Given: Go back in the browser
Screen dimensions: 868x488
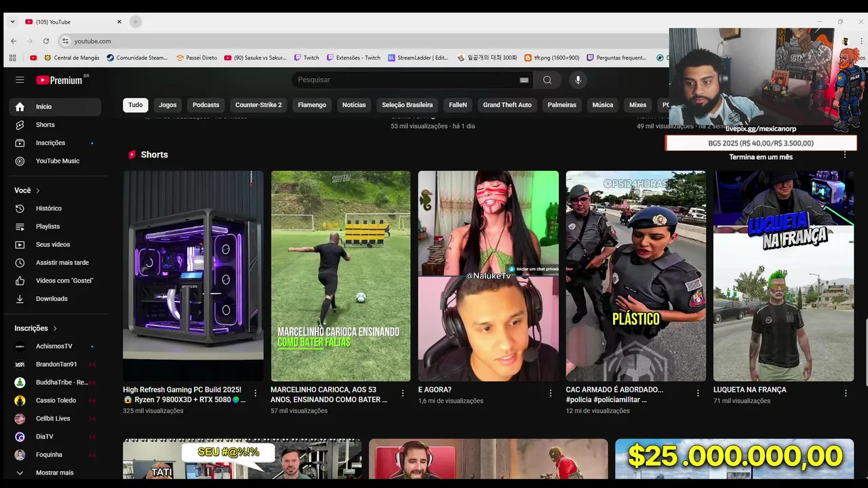Looking at the screenshot, I should [14, 41].
